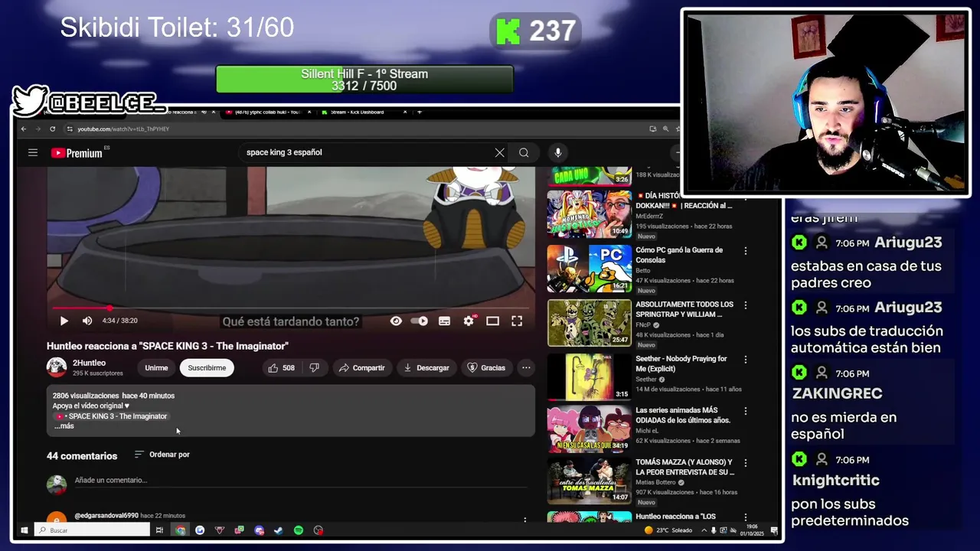
Task: Open the 2Huntleo channel avatar
Action: coord(57,367)
